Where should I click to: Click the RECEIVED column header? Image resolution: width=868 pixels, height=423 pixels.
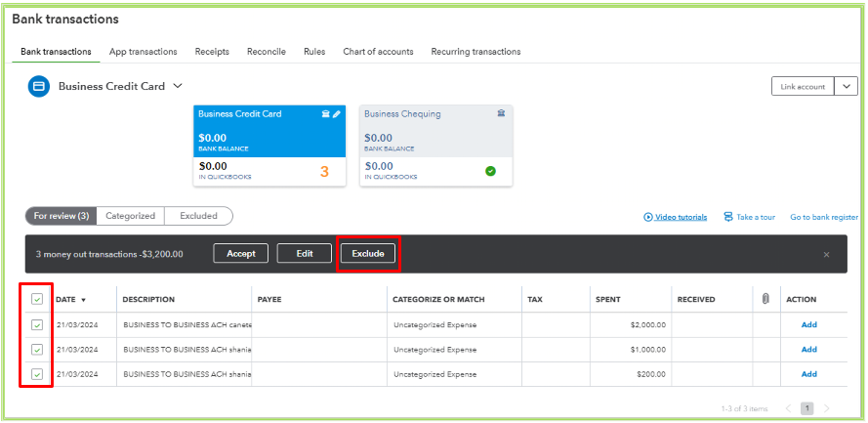(696, 300)
